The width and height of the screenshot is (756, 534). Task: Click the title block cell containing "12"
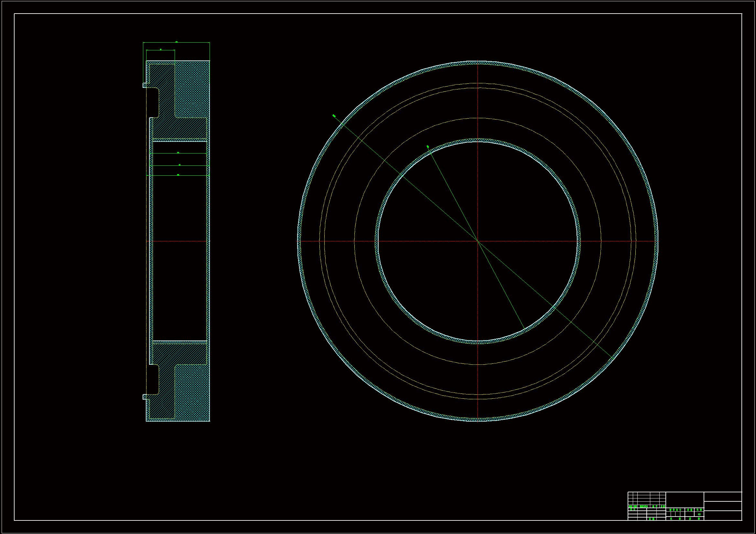699,514
